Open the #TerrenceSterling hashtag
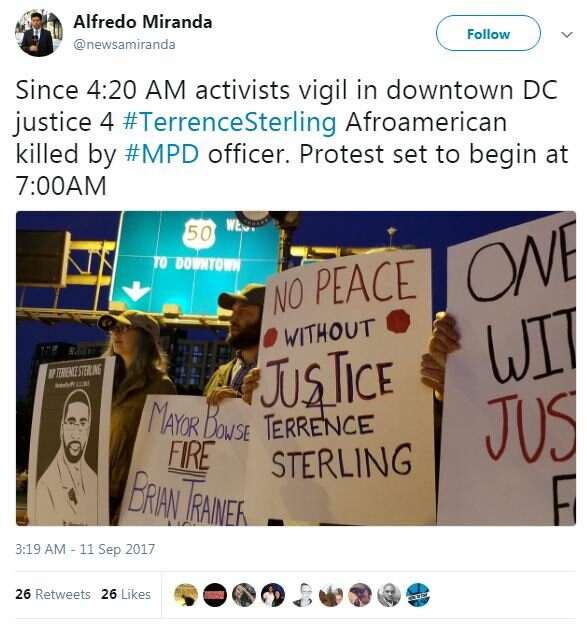This screenshot has height=626, width=587. pyautogui.click(x=230, y=122)
